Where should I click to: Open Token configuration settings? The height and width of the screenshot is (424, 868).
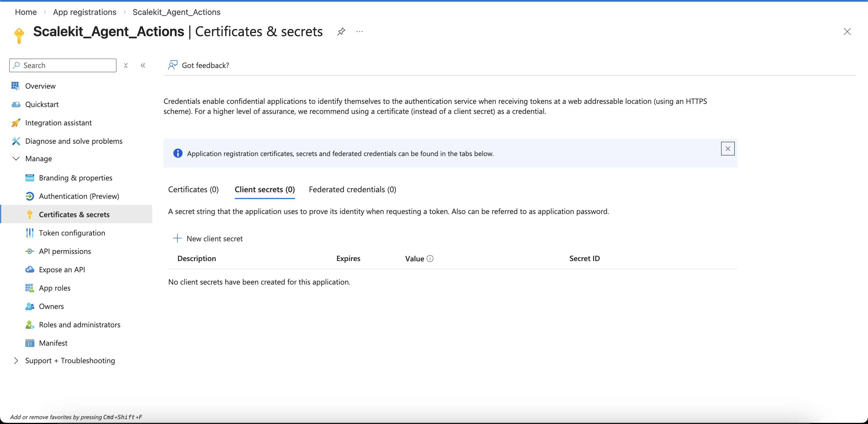(72, 233)
